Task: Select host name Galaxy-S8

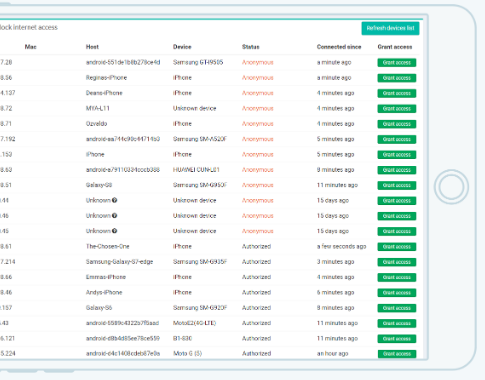Action: coord(99,185)
